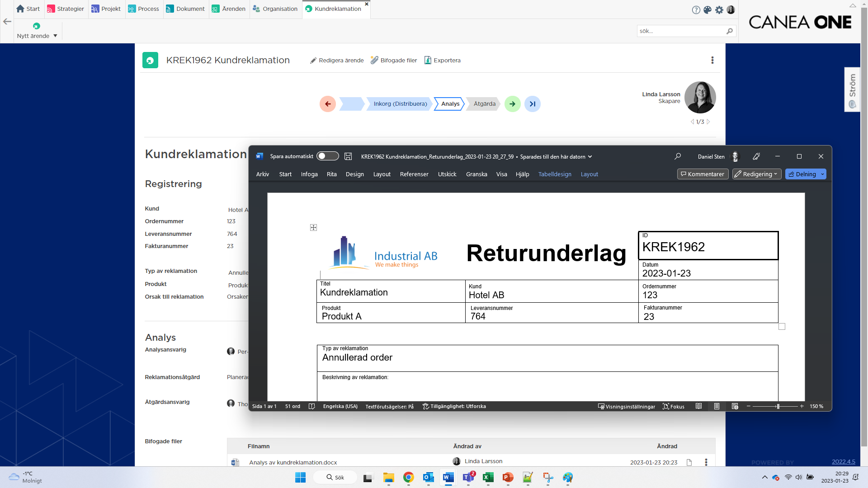This screenshot has width=868, height=488.
Task: Click the skip-to-end workflow step icon
Action: click(x=533, y=104)
